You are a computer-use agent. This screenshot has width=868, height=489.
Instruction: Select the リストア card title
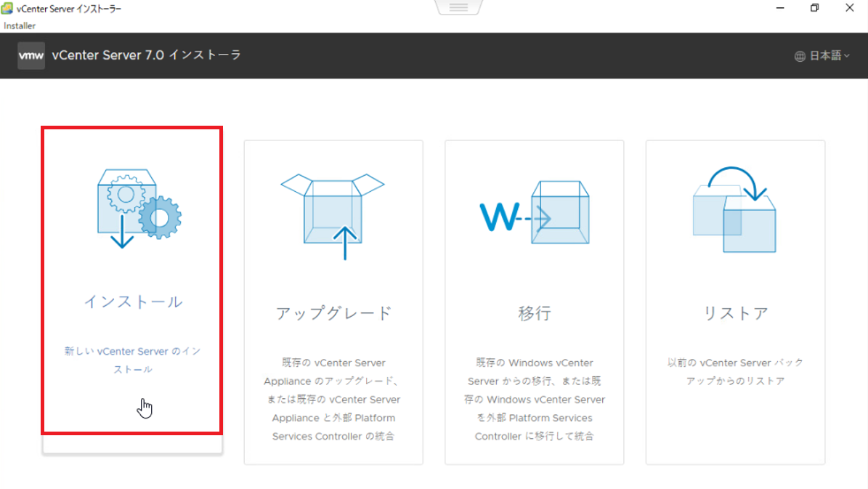(735, 313)
